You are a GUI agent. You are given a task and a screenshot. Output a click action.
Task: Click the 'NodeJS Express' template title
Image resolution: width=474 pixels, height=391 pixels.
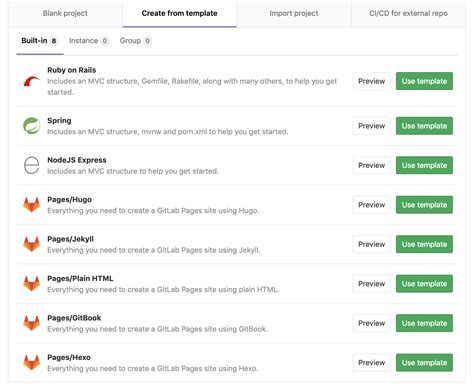77,160
